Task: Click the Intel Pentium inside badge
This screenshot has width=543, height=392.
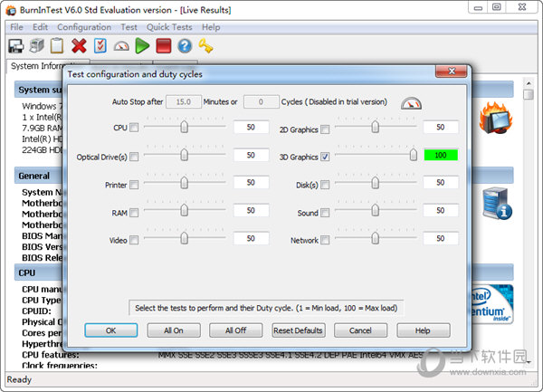Action: pyautogui.click(x=492, y=304)
